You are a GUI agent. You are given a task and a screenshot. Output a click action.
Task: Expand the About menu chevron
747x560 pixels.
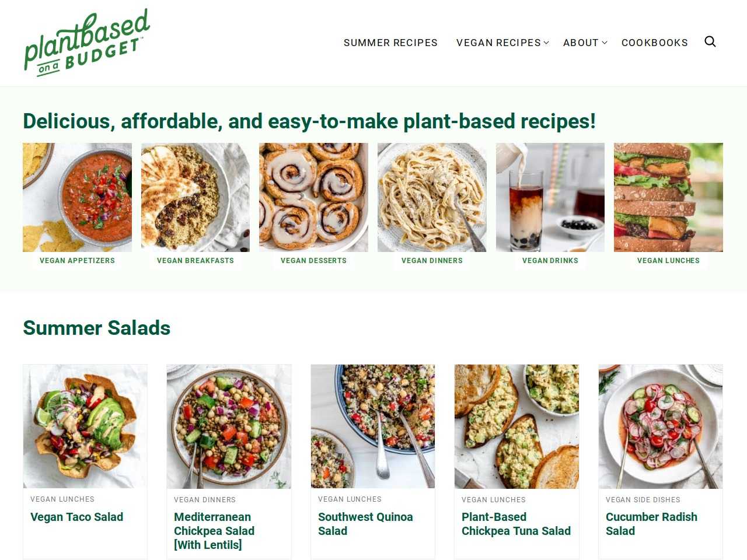(605, 43)
